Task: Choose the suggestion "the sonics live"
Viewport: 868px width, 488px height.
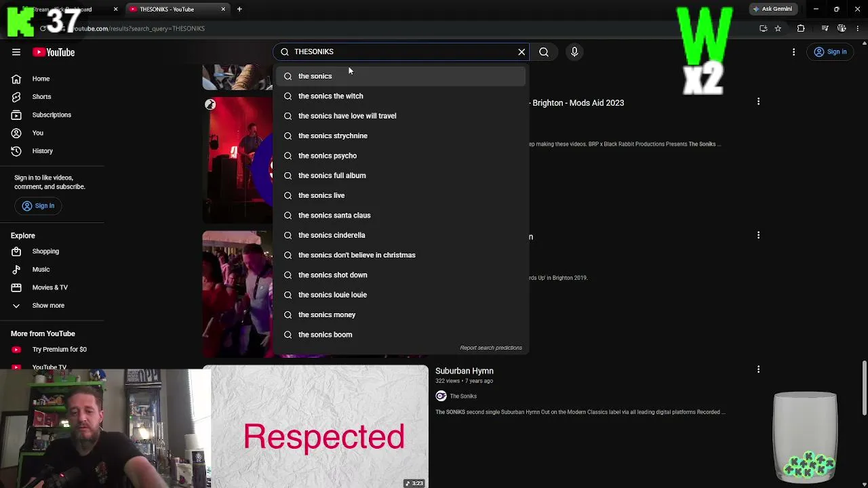Action: [x=400, y=195]
